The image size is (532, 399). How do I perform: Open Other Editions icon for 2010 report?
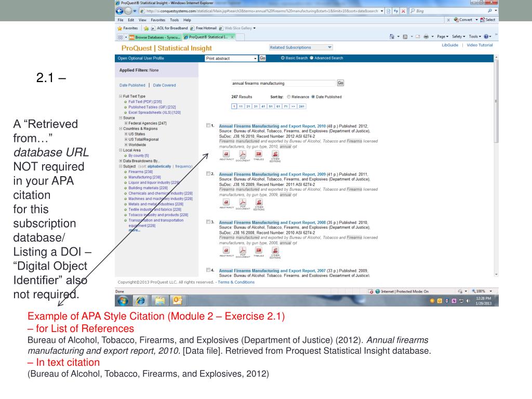pyautogui.click(x=275, y=154)
